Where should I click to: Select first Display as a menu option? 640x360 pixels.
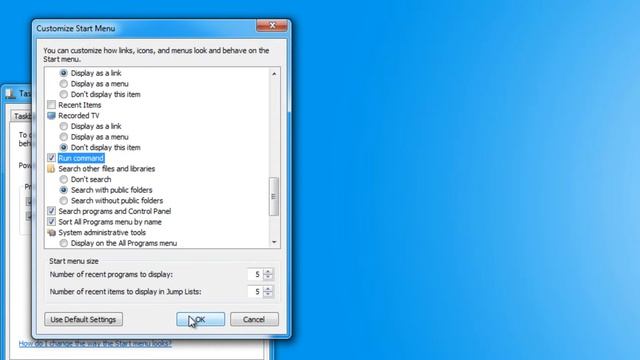click(x=64, y=84)
